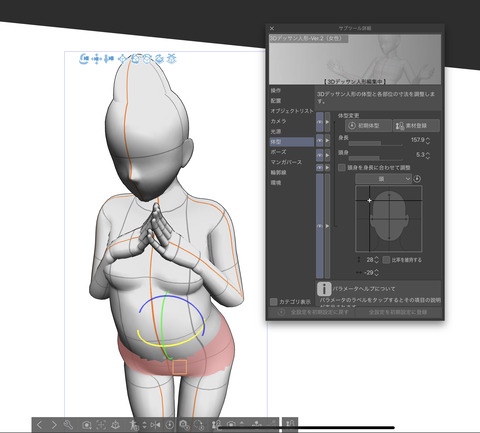The width and height of the screenshot is (480, 433).
Task: Open the マンガパース manga perspective category
Action: pos(286,162)
